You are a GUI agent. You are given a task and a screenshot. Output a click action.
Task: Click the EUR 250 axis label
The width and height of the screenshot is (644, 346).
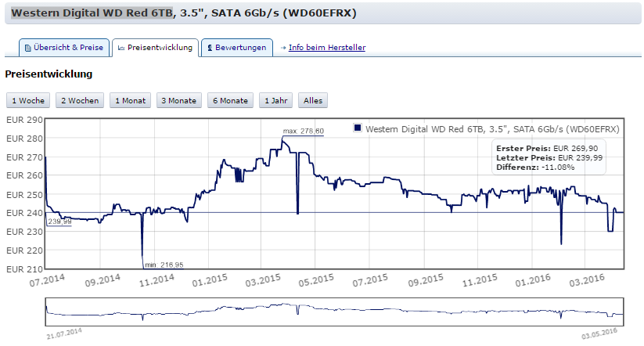24,195
